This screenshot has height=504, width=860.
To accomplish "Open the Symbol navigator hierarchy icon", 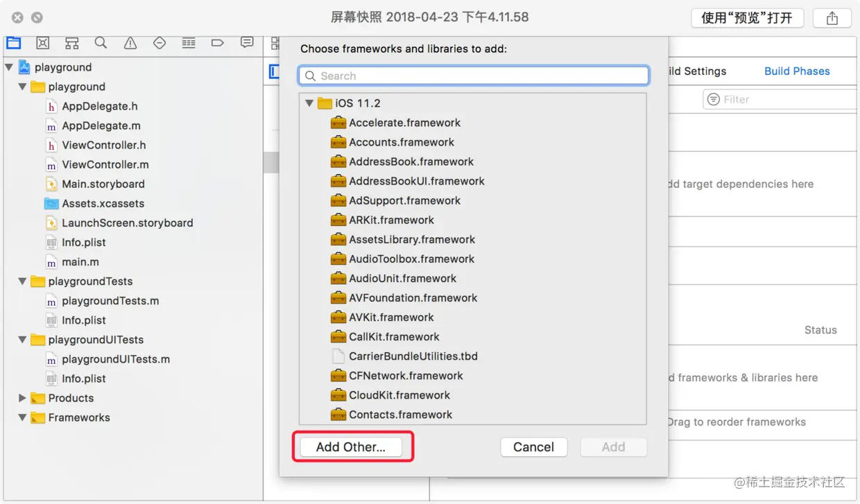I will 72,43.
